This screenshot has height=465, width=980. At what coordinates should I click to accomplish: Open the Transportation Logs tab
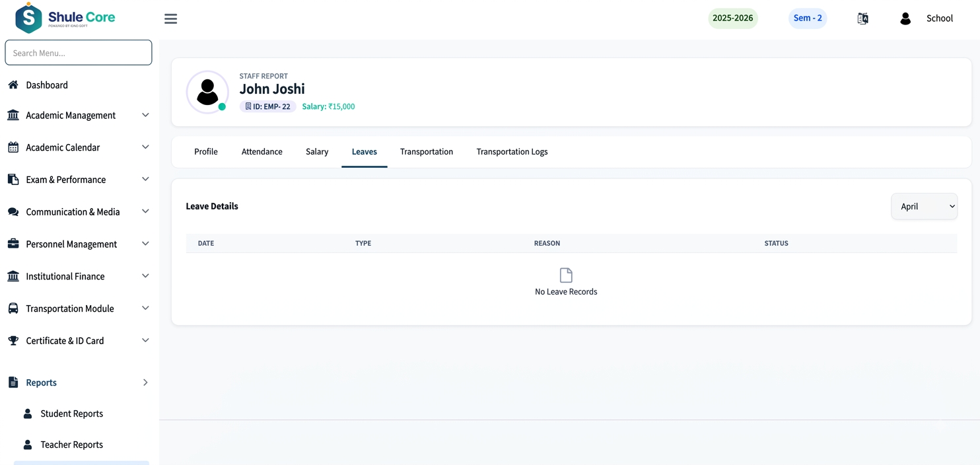[512, 152]
